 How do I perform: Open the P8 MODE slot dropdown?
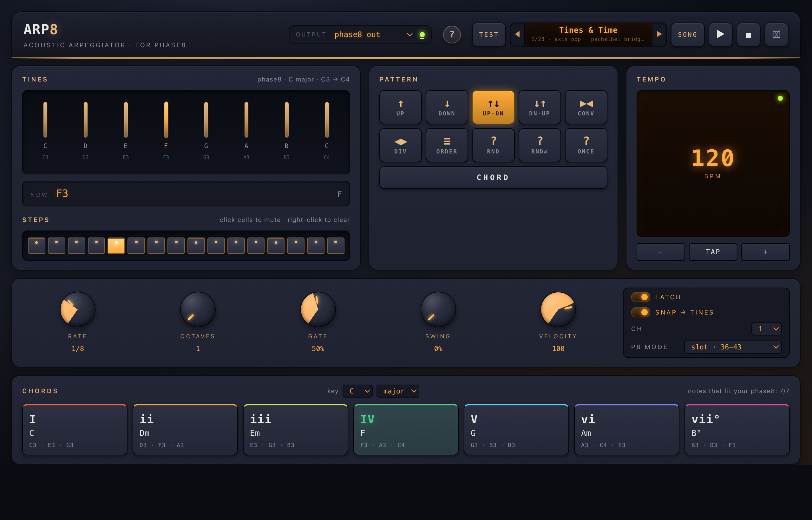tap(732, 347)
